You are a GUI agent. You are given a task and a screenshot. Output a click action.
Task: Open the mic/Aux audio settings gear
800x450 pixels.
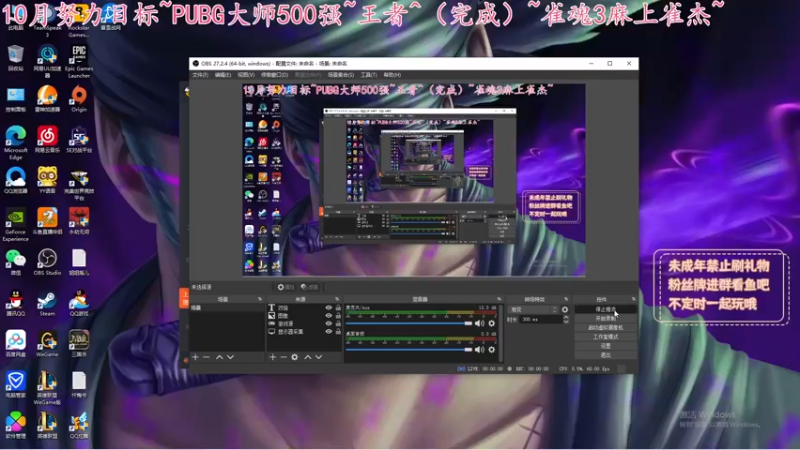[491, 323]
